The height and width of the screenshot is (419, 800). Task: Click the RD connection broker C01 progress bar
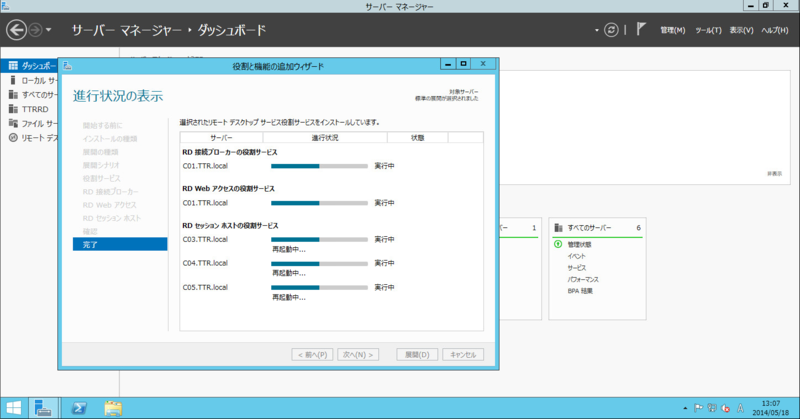point(319,166)
